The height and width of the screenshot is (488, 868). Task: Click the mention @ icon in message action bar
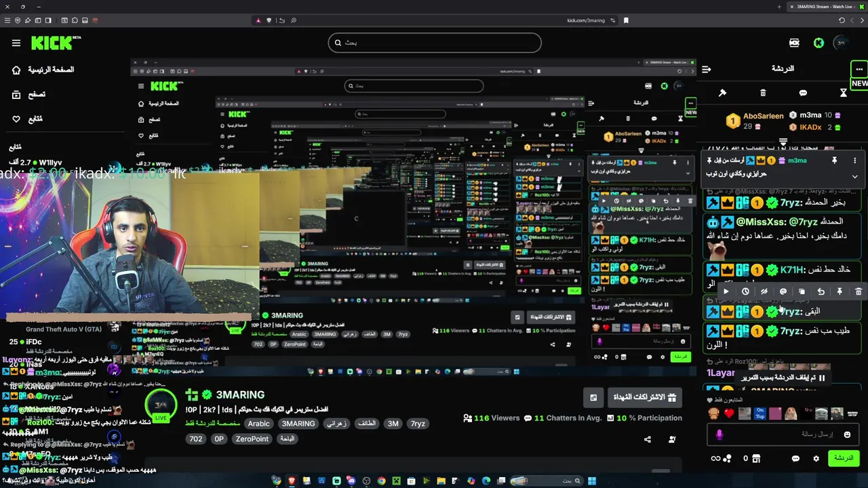783,291
